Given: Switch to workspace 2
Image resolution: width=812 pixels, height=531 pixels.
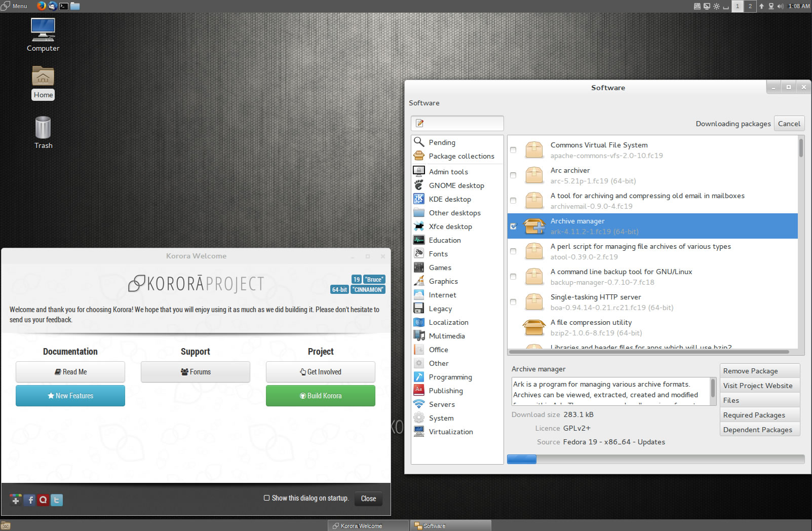Looking at the screenshot, I should pos(750,6).
